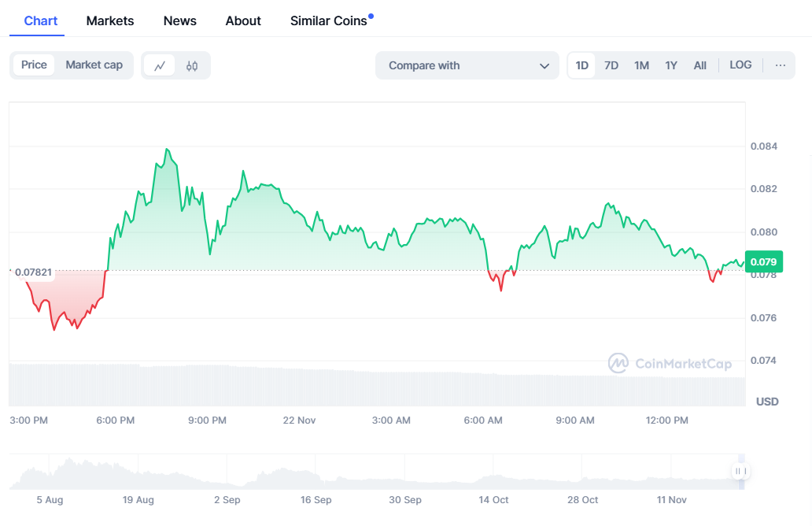Show the Similar Coins tab
The height and width of the screenshot is (526, 812).
pos(329,20)
